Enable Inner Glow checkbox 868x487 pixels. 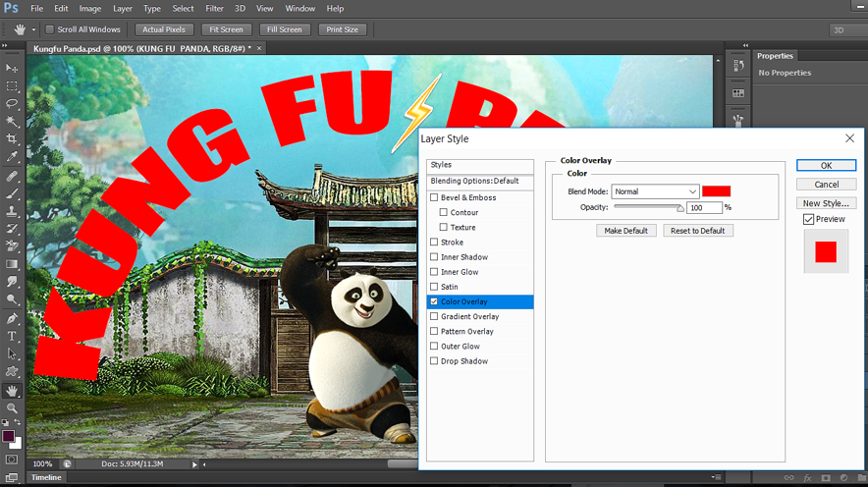coord(434,272)
